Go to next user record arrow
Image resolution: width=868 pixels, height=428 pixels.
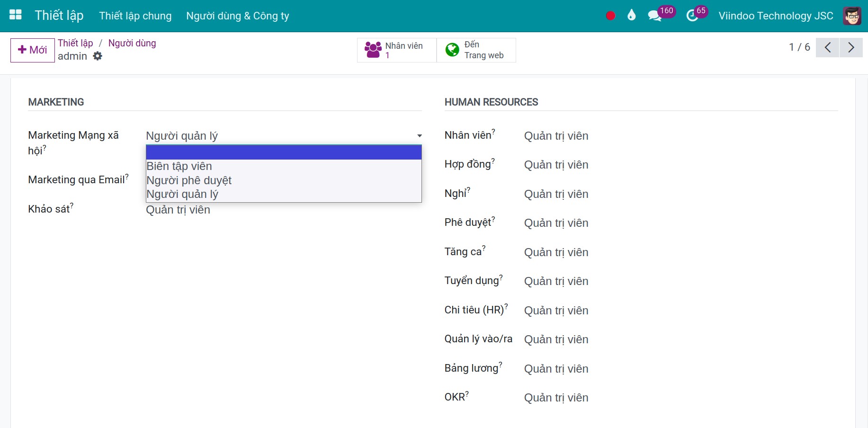click(x=851, y=47)
